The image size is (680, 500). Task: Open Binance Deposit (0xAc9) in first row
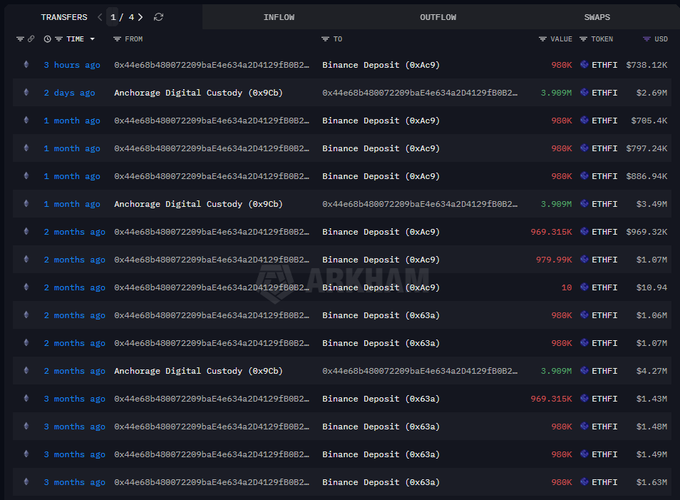click(x=380, y=65)
